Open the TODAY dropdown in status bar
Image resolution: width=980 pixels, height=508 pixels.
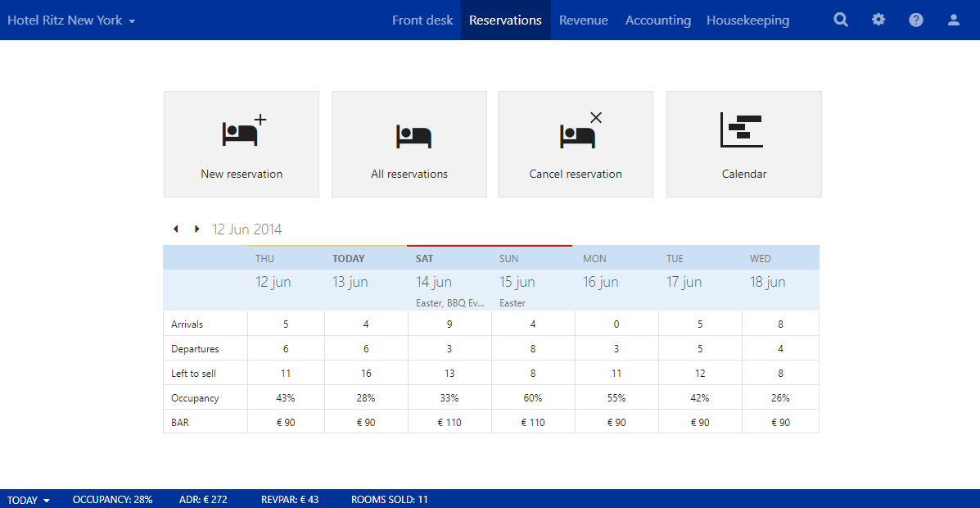[x=29, y=500]
